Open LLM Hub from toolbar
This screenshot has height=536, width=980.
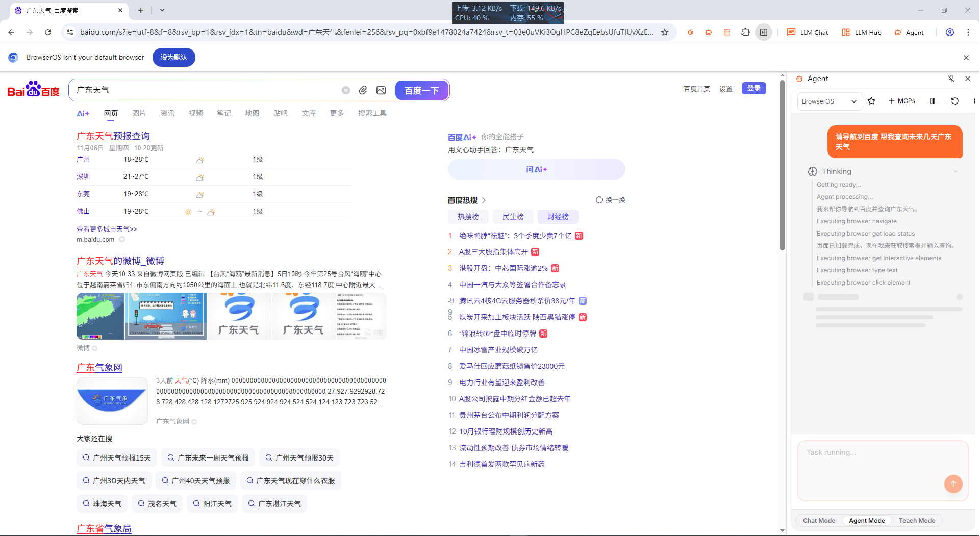[862, 32]
